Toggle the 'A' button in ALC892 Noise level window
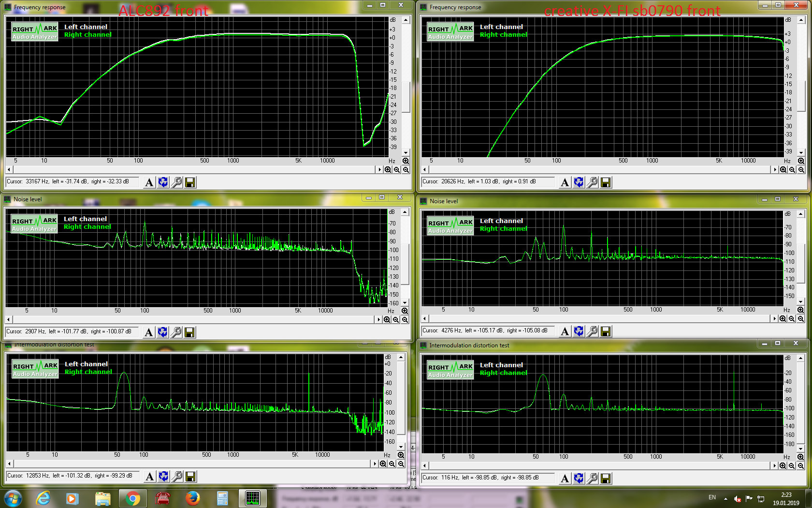 click(x=149, y=332)
